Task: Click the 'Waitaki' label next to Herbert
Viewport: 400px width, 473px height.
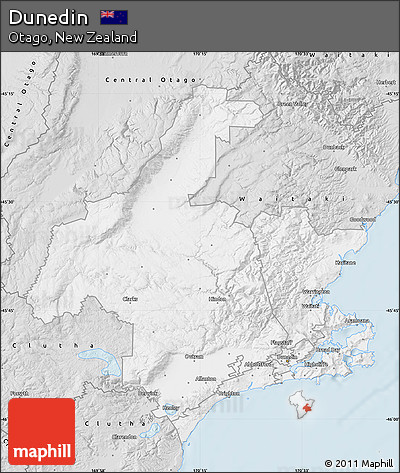Action: 350,55
